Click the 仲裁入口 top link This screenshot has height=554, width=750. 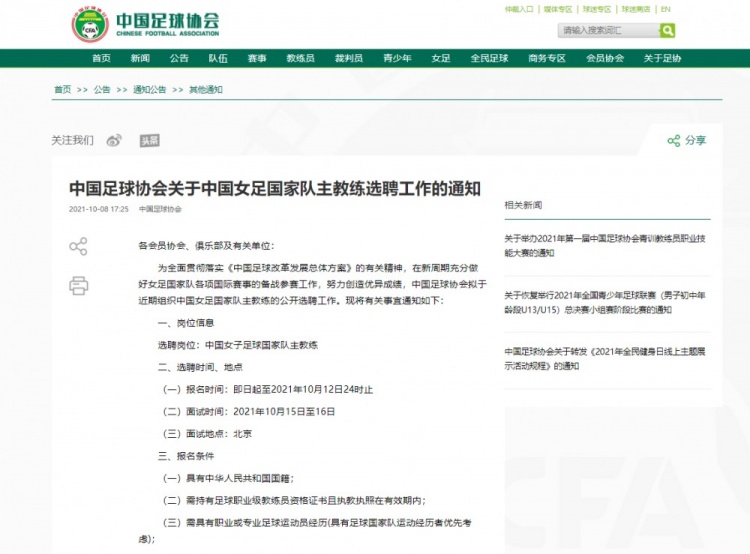pyautogui.click(x=519, y=9)
